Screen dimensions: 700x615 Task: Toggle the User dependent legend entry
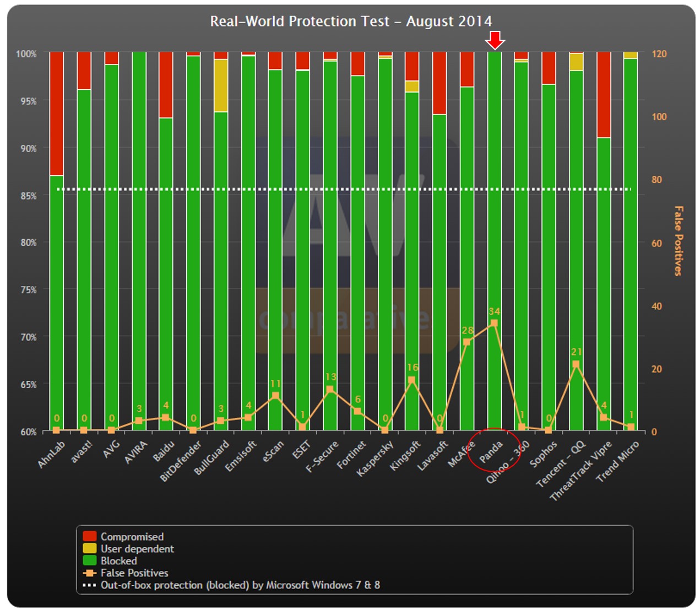click(x=137, y=549)
